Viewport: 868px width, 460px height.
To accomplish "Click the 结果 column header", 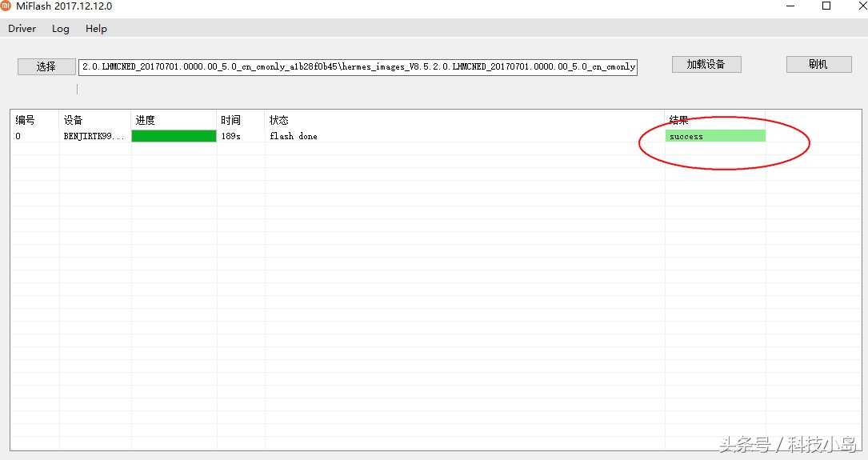I will pyautogui.click(x=679, y=120).
